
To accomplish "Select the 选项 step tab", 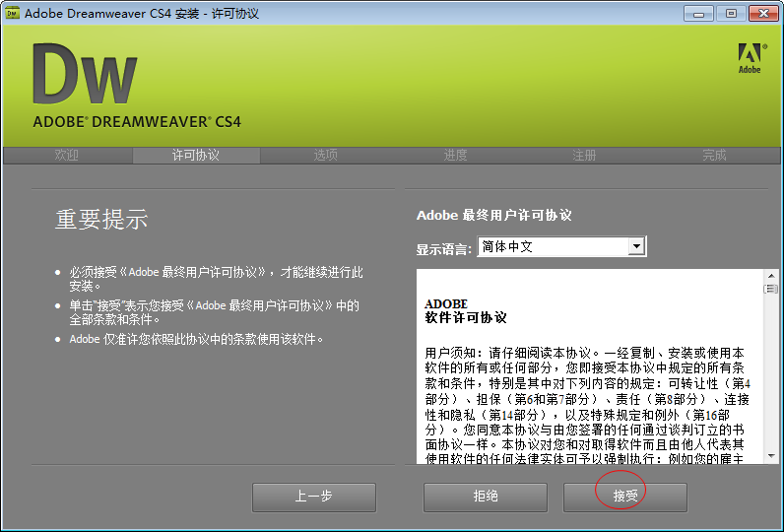I will click(x=325, y=156).
